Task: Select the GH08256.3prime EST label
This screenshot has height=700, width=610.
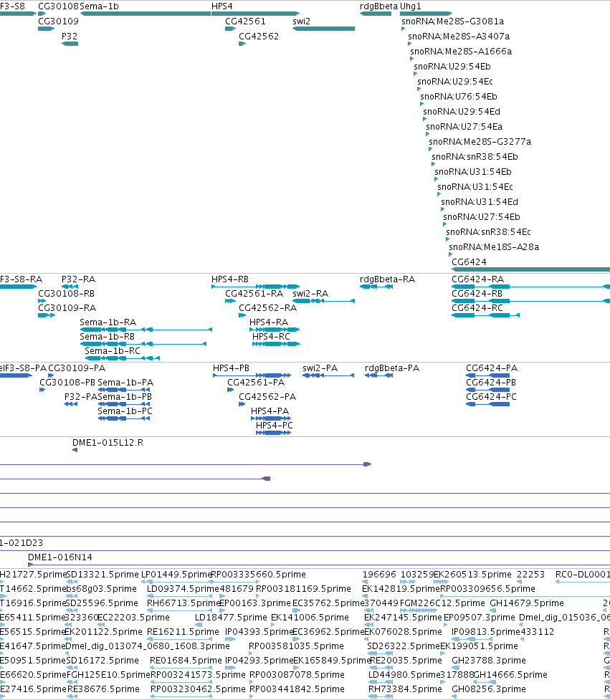Action: [489, 689]
